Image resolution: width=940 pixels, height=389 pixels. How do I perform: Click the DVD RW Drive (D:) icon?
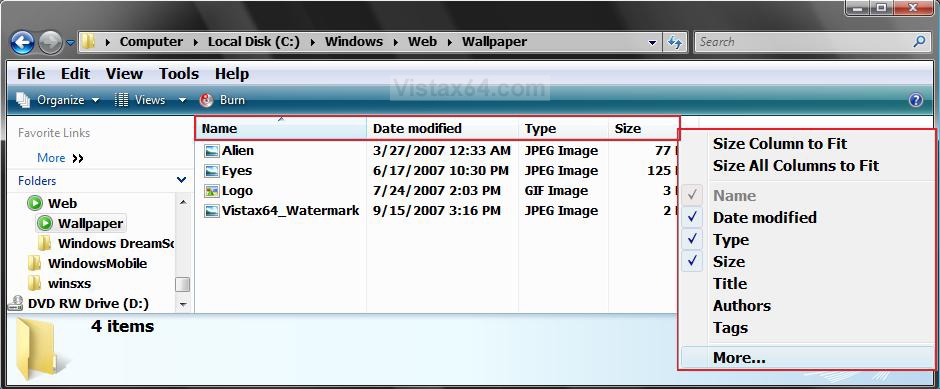15,304
